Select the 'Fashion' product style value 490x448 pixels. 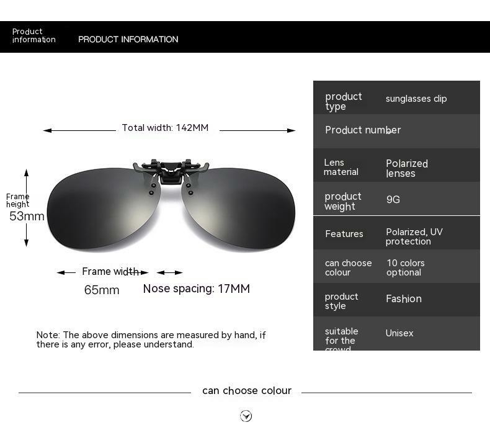[403, 299]
